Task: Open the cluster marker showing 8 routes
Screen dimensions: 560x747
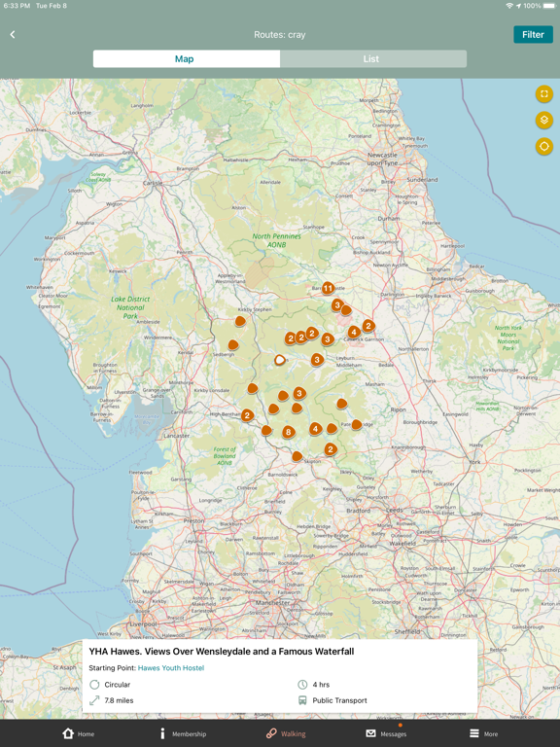Action: [288, 432]
